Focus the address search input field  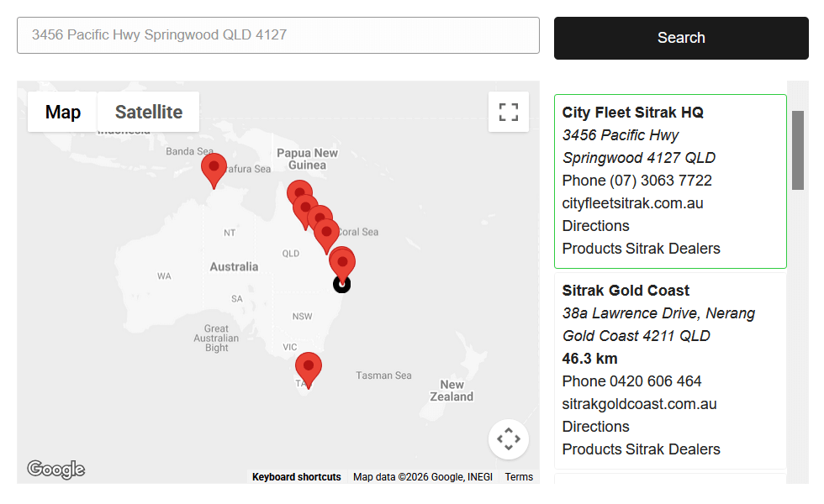click(278, 35)
